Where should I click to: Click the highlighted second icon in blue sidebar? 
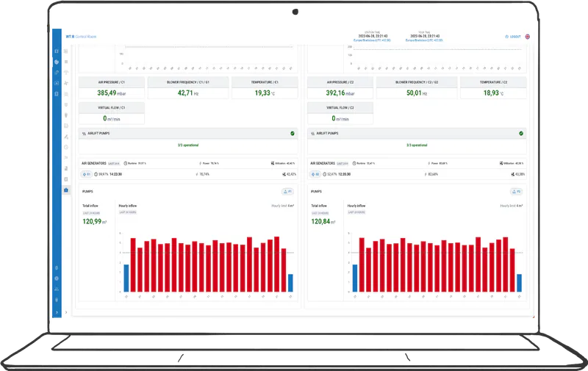coord(57,62)
